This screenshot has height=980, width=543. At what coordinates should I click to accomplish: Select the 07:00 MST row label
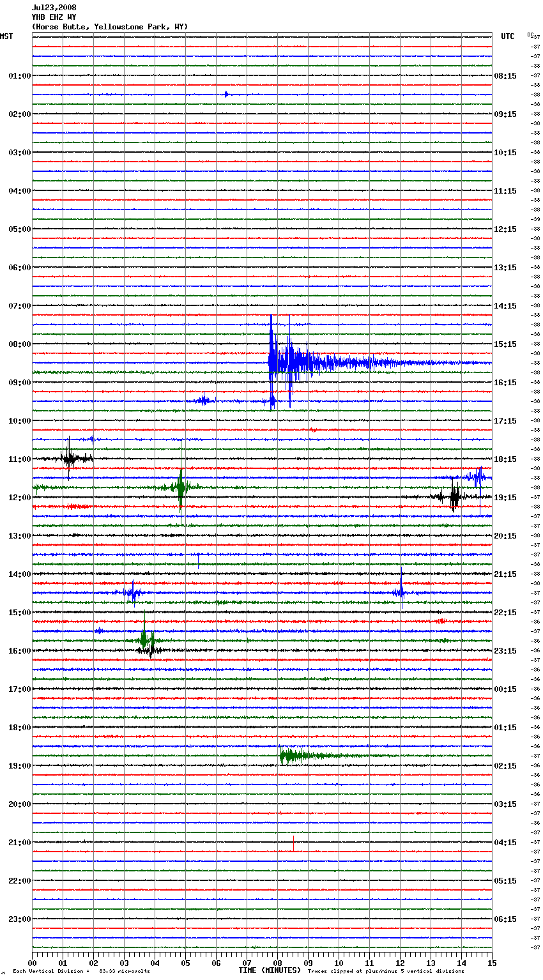pyautogui.click(x=20, y=306)
